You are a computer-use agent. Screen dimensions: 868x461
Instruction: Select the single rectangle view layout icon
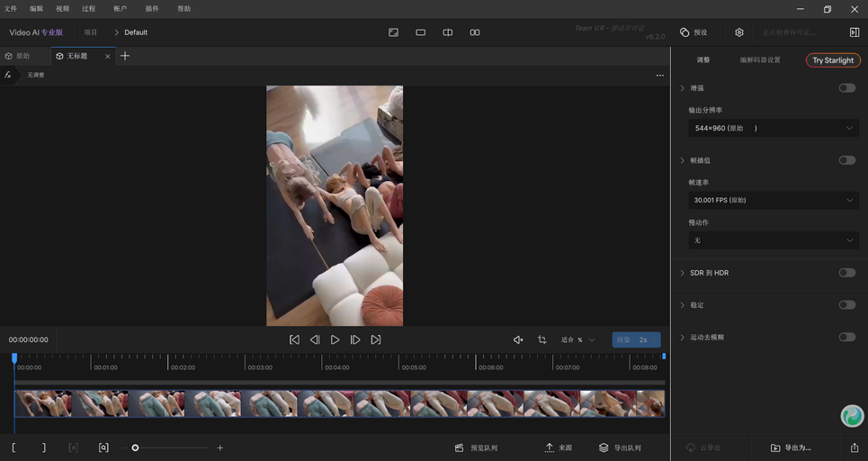(x=421, y=32)
